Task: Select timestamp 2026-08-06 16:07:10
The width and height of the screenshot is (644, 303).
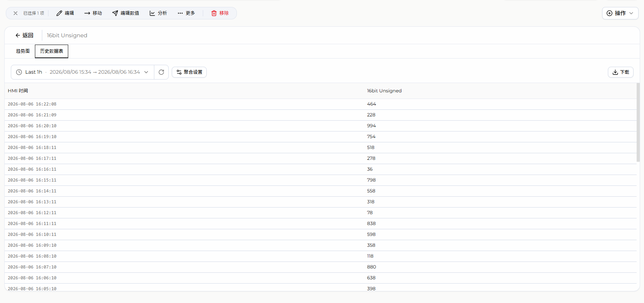Action: (32, 267)
